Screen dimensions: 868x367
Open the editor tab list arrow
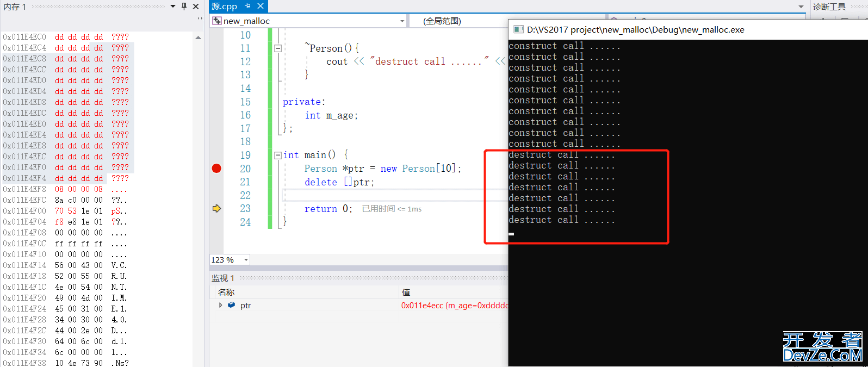tap(801, 7)
